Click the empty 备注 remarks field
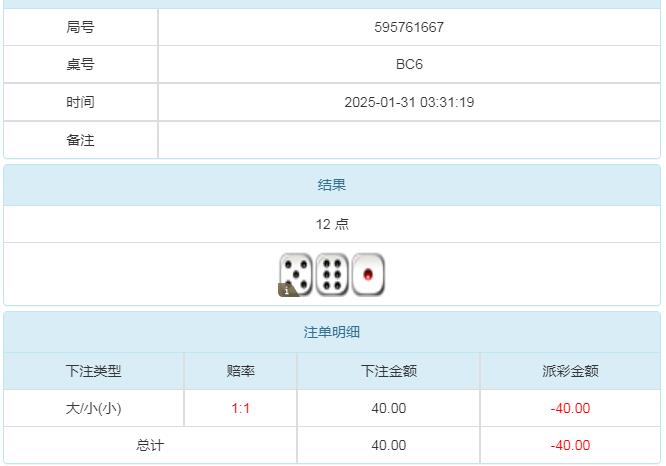This screenshot has height=466, width=666. click(409, 140)
